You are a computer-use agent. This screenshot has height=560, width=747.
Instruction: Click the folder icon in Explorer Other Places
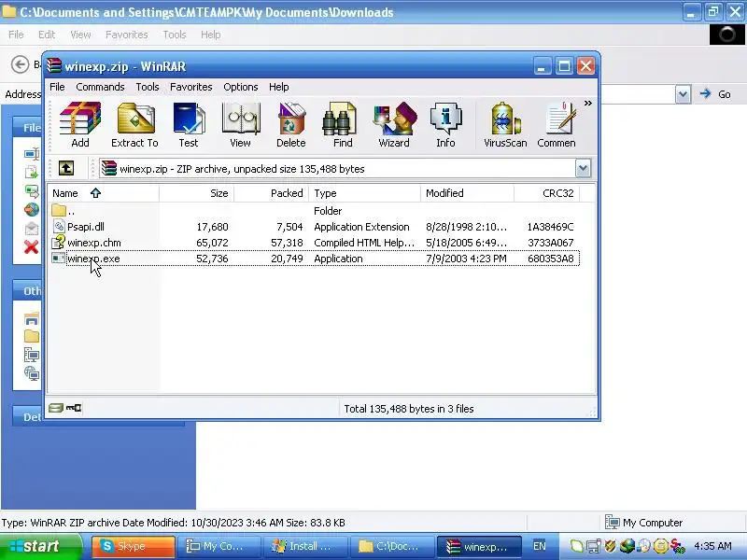tap(32, 336)
